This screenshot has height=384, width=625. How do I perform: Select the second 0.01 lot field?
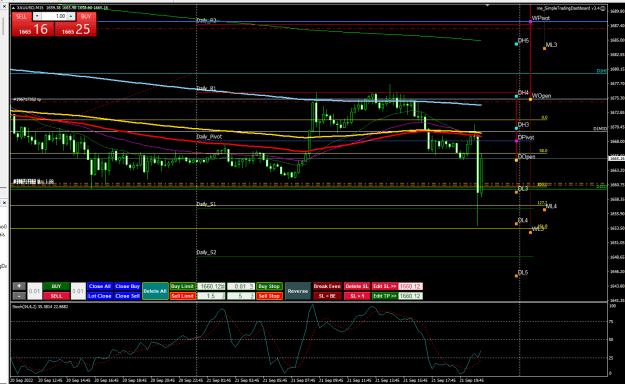[79, 291]
